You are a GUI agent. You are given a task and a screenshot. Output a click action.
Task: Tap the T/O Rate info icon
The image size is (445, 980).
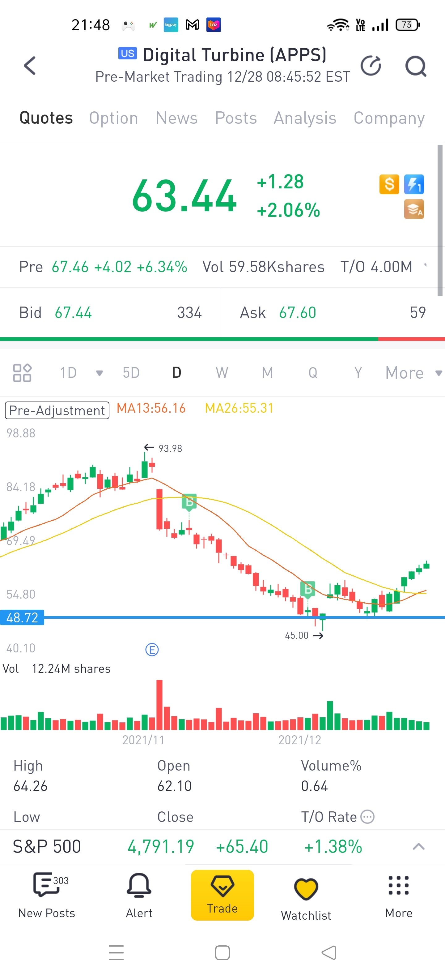pyautogui.click(x=367, y=817)
